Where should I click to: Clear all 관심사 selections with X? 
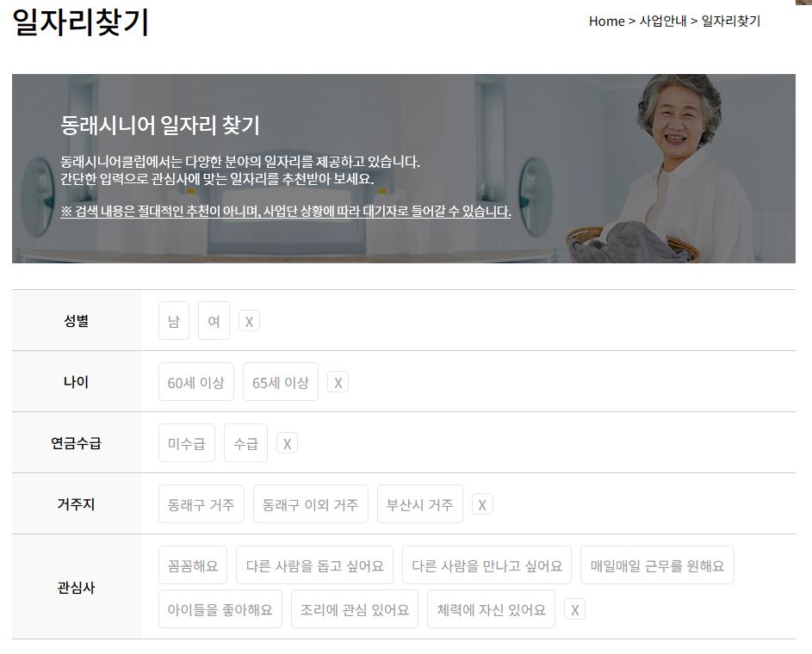click(574, 609)
